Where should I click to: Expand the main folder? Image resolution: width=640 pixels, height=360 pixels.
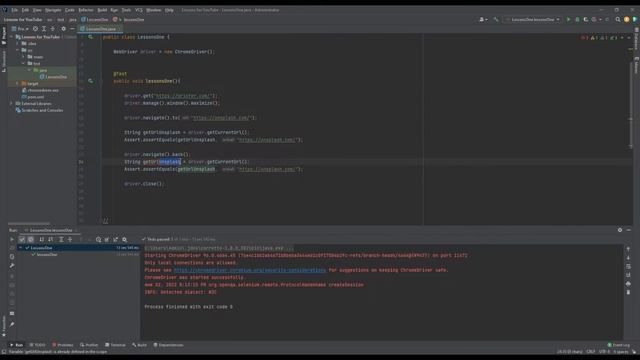point(24,57)
